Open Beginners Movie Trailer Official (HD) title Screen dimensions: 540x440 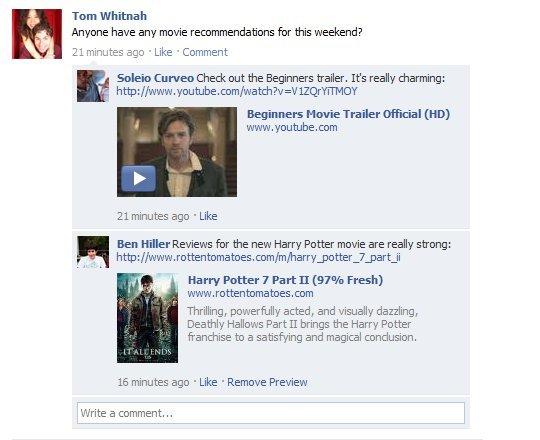348,114
